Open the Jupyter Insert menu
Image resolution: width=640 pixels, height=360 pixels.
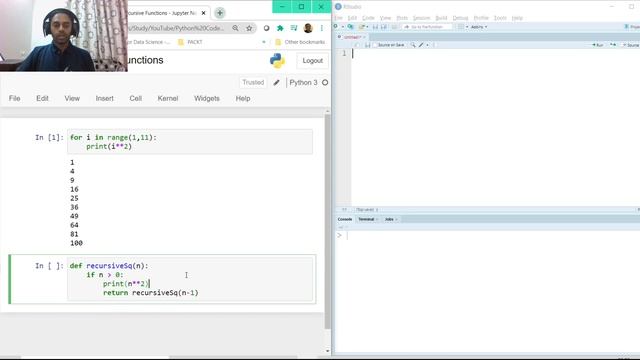tap(104, 98)
